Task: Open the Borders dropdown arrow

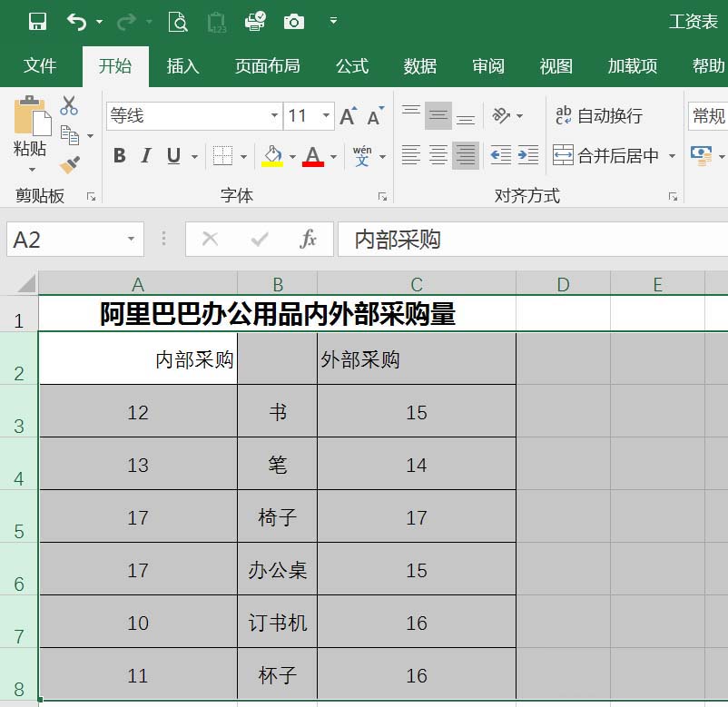Action: (x=244, y=156)
